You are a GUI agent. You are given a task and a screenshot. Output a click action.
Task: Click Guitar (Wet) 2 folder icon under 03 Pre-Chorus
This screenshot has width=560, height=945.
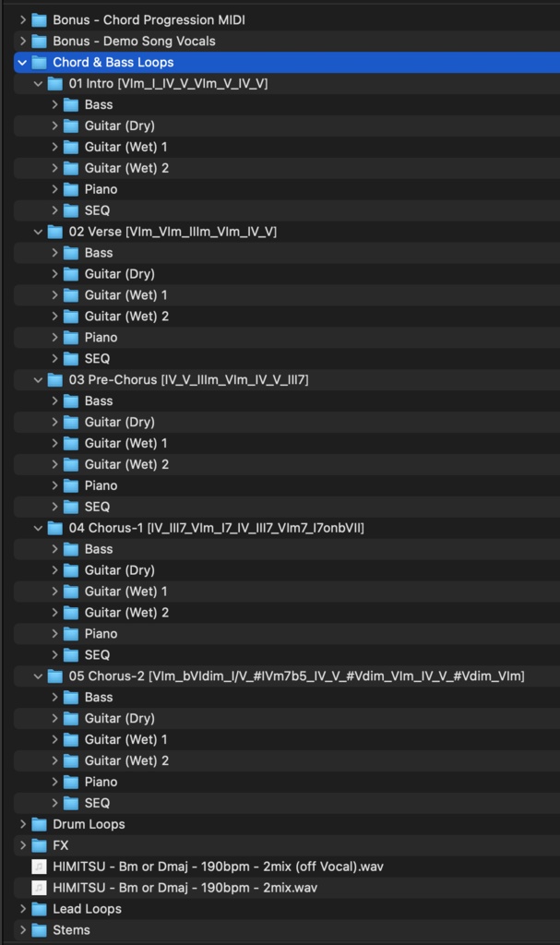71,465
